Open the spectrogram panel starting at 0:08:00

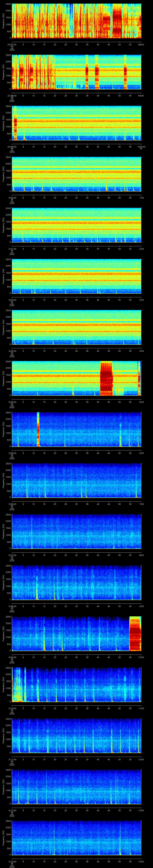(x=76, y=582)
